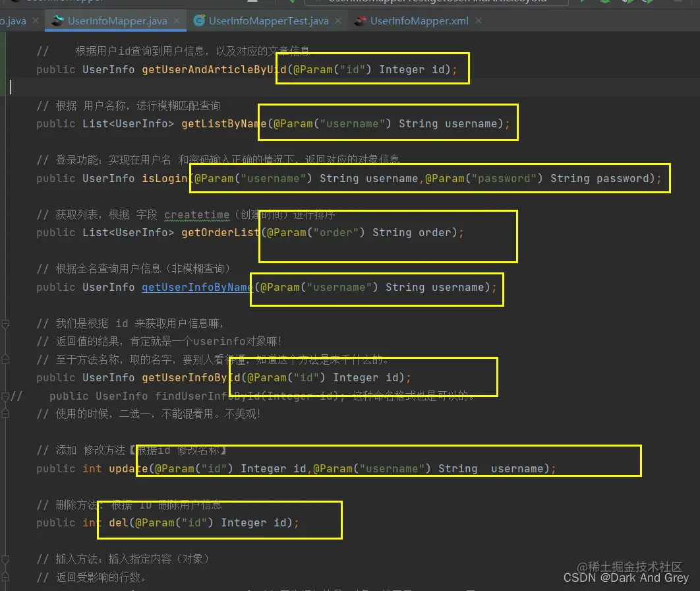This screenshot has width=700, height=591.
Task: Click the update method name
Action: coord(129,468)
